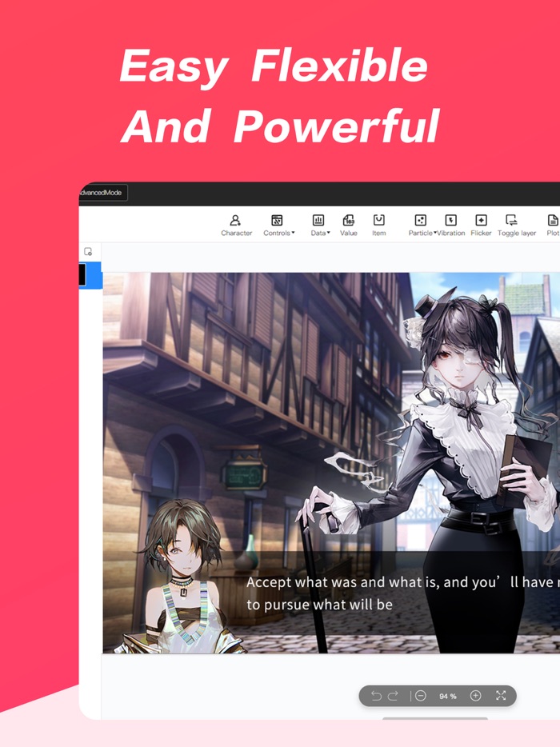Click the small icon in left panel header
Viewport: 560px width, 747px height.
click(88, 251)
